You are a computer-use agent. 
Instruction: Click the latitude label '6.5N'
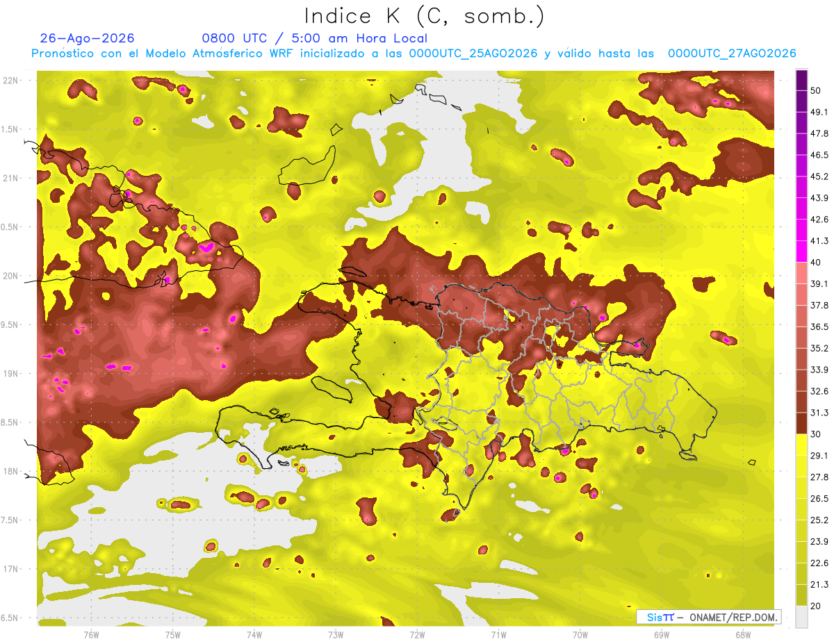(x=10, y=618)
